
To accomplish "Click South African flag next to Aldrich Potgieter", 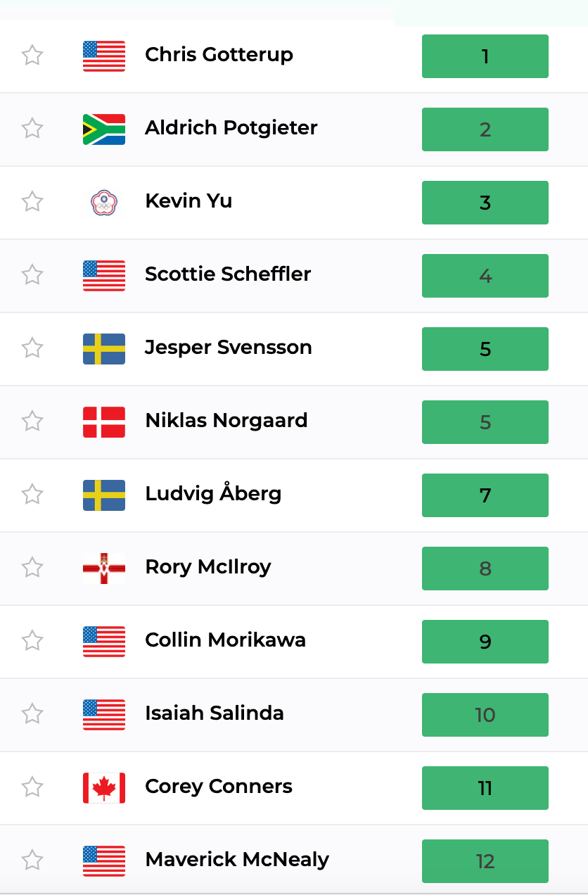I will [x=104, y=129].
